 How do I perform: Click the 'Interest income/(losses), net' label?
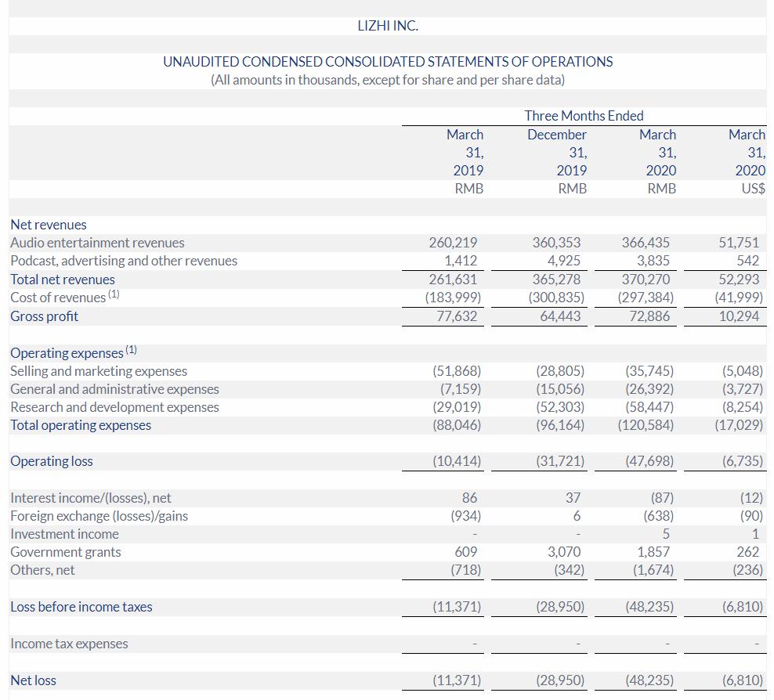(x=91, y=498)
